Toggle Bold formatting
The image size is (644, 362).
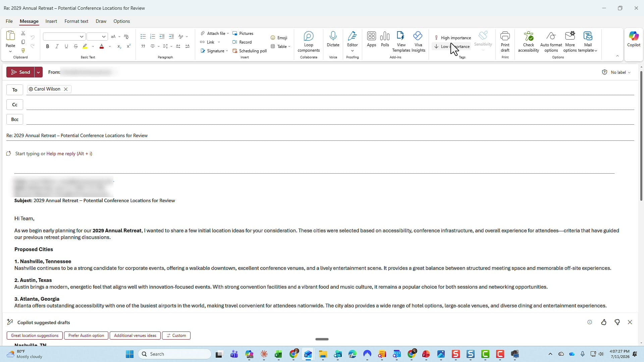[48, 46]
